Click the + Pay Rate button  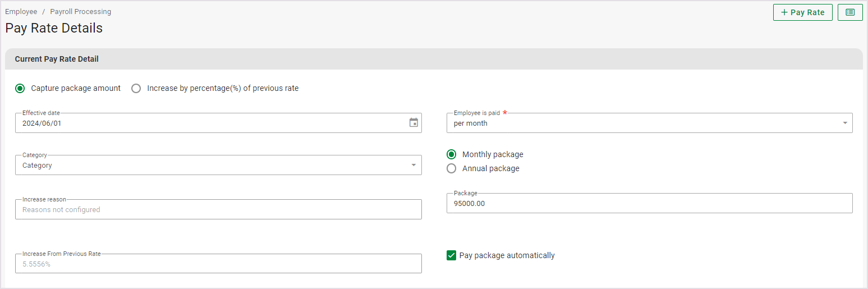802,12
